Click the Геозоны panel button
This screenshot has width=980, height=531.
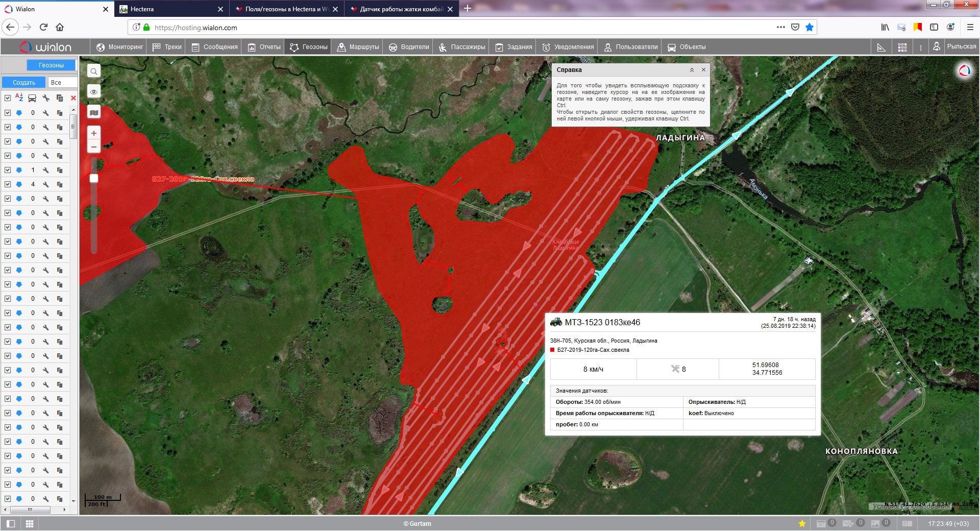click(x=51, y=65)
